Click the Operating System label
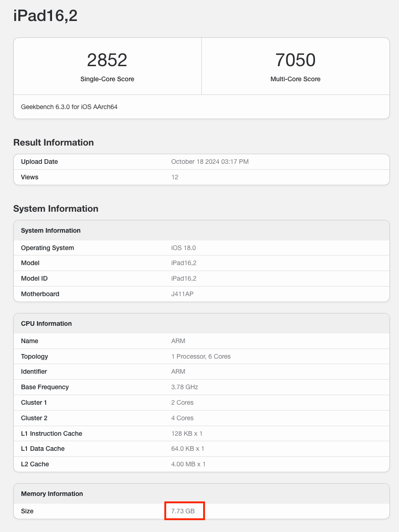399x532 pixels. [x=47, y=248]
